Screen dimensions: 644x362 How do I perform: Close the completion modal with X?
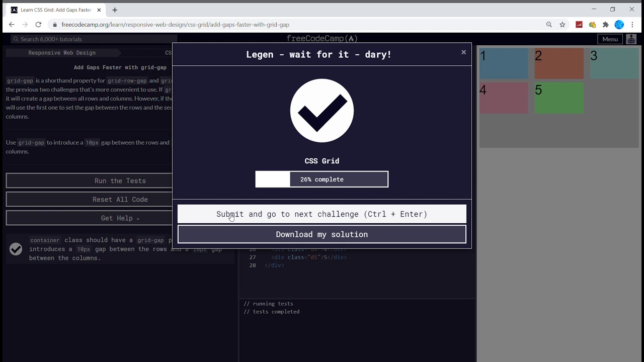coord(463,52)
